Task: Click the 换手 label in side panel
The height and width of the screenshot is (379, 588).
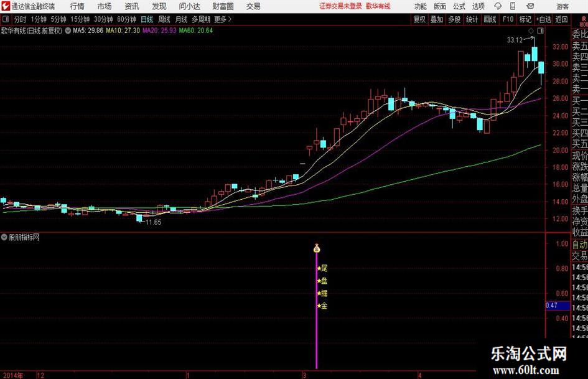Action: coord(580,210)
